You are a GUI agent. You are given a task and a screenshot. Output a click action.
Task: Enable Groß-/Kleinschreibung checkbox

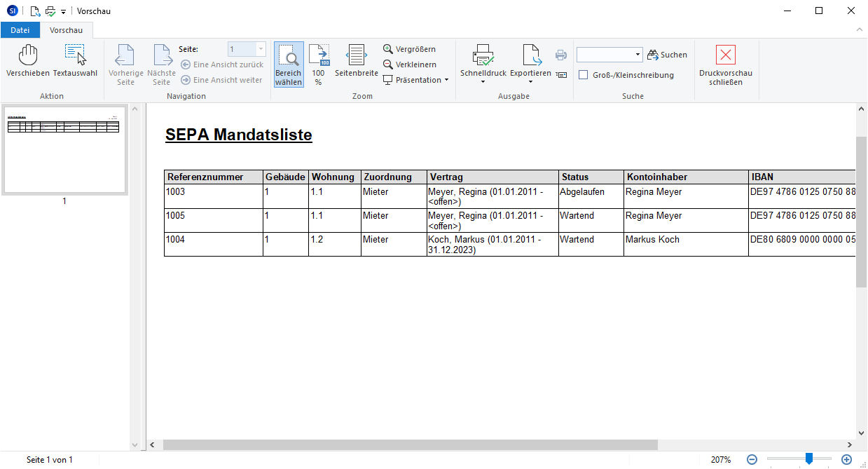583,75
